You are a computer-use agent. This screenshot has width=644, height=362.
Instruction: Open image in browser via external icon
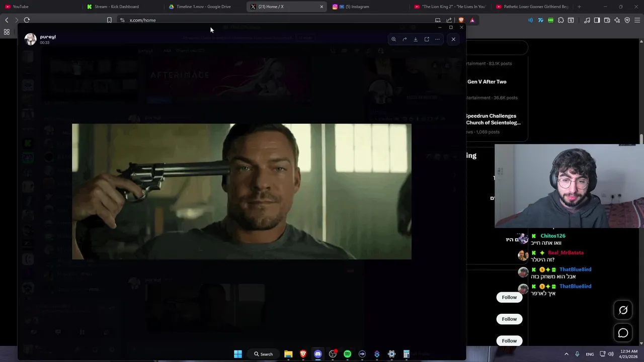click(427, 39)
